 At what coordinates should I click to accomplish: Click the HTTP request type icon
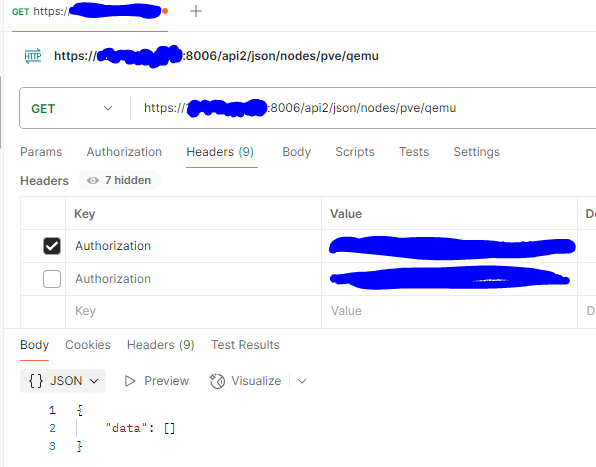click(x=33, y=56)
